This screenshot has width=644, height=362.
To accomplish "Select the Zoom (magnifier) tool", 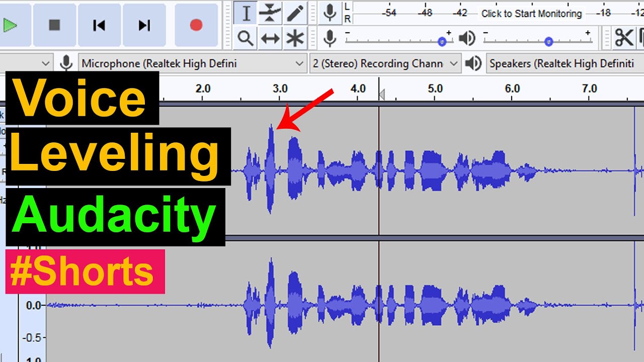I will tap(246, 38).
